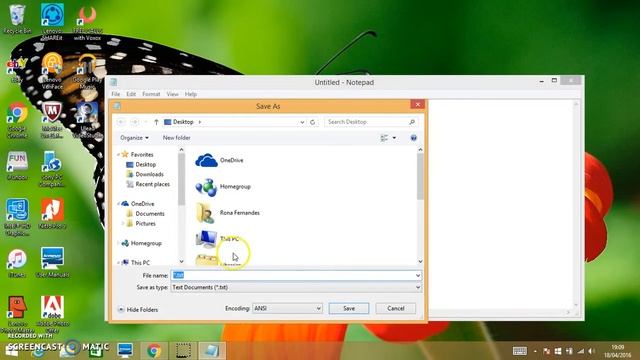Viewport: 640px width, 360px height.
Task: Click the Back arrow in Save As dialog
Action: point(121,122)
